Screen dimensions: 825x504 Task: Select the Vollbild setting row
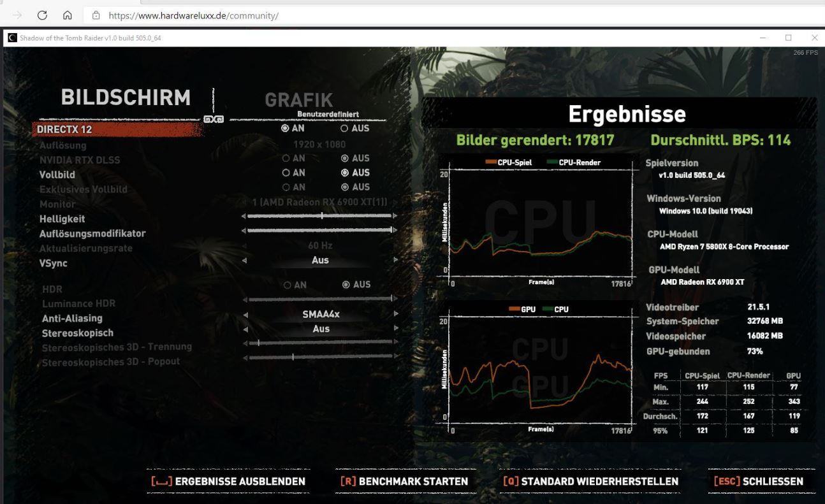tap(57, 175)
